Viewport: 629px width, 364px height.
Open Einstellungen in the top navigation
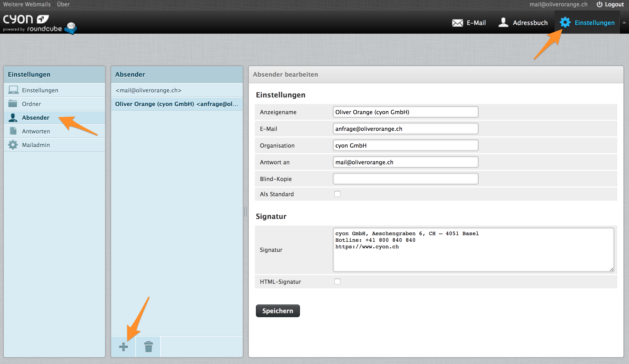coord(587,23)
